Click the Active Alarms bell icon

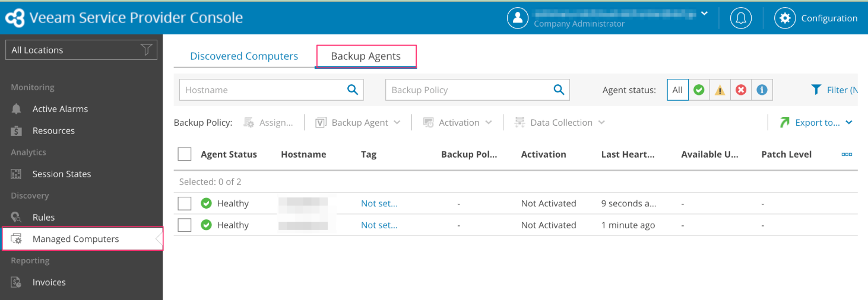(17, 109)
